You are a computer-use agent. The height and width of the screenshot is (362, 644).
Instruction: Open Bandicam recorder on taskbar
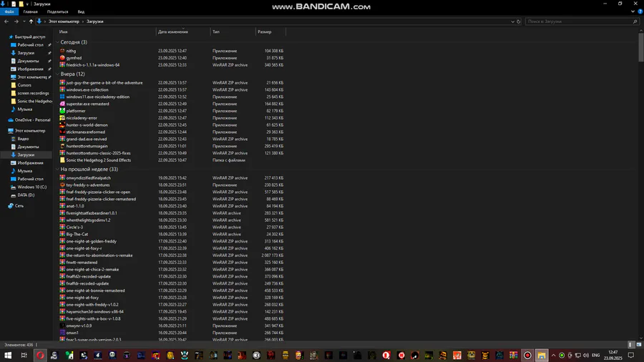tap(527, 356)
